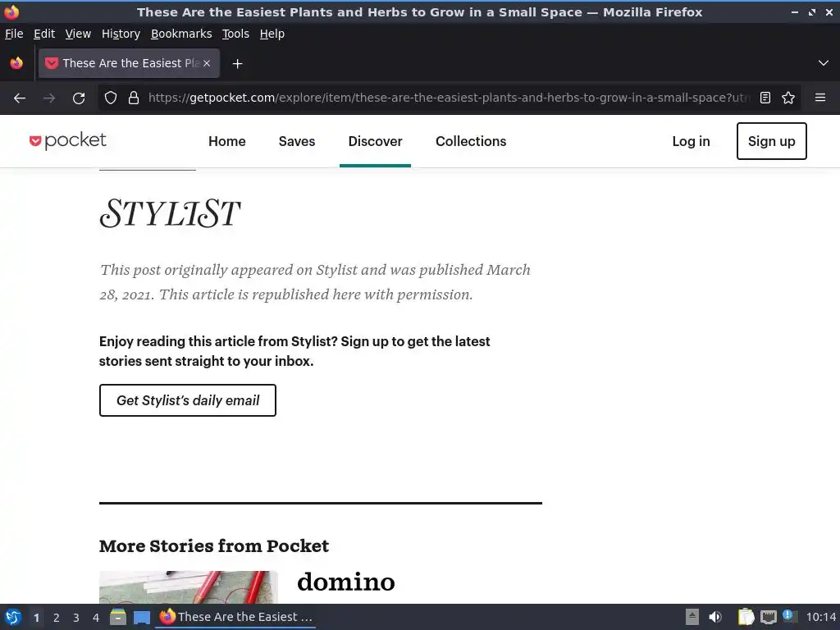Click the Pocket logo
Viewport: 840px width, 630px height.
68,141
